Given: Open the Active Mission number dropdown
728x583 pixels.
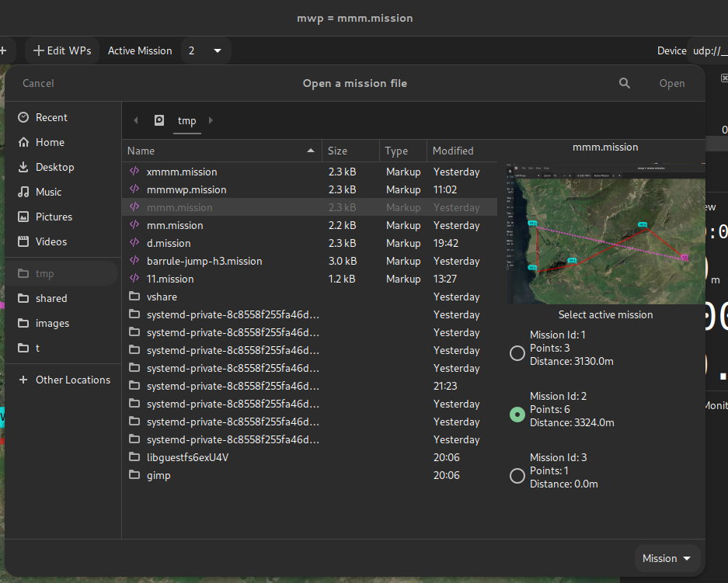Looking at the screenshot, I should coord(206,50).
